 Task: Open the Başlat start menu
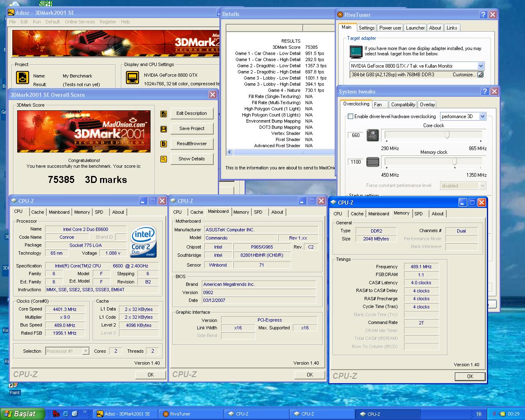click(x=23, y=414)
